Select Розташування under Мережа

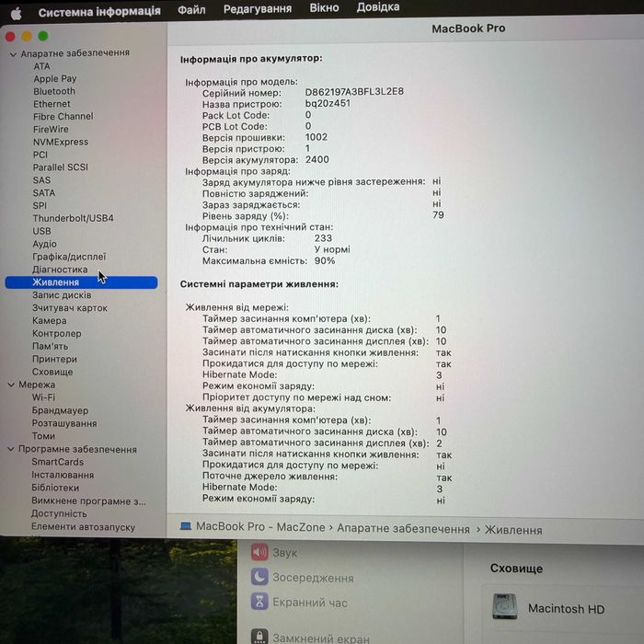64,423
